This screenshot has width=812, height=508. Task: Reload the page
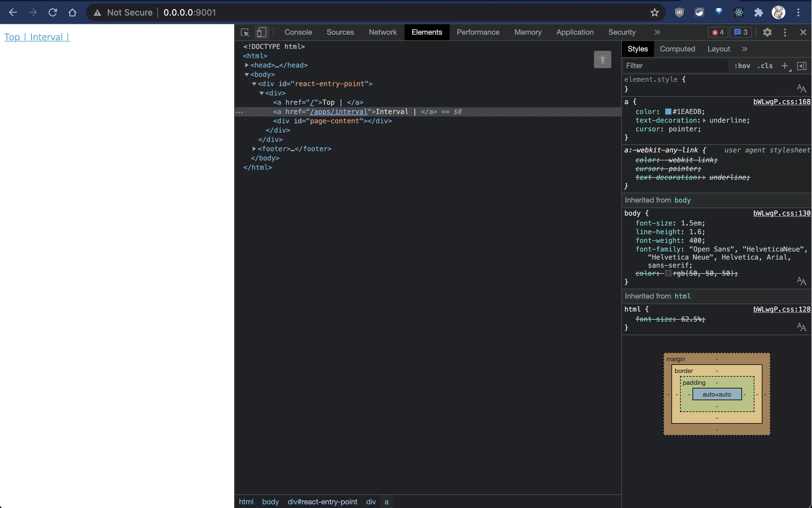[x=53, y=13]
